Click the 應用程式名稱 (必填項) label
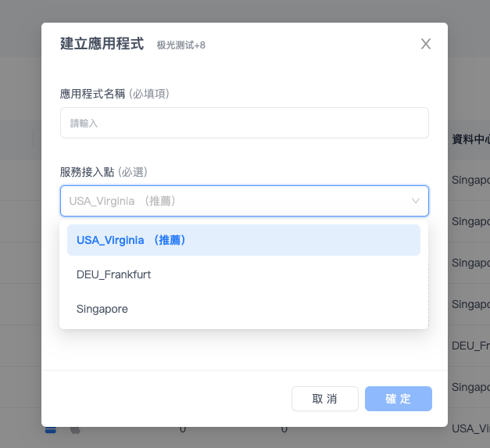 tap(114, 94)
